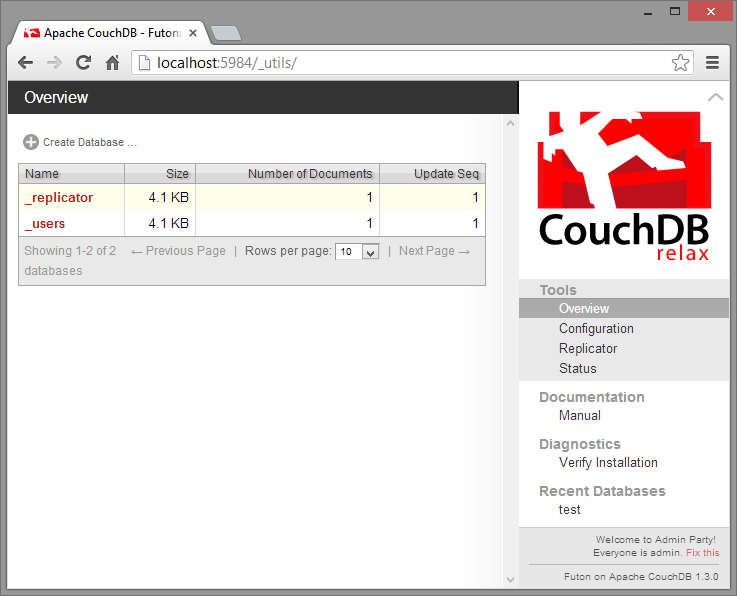This screenshot has height=596, width=737.
Task: Open Verify Installation diagnostics
Action: [x=608, y=463]
